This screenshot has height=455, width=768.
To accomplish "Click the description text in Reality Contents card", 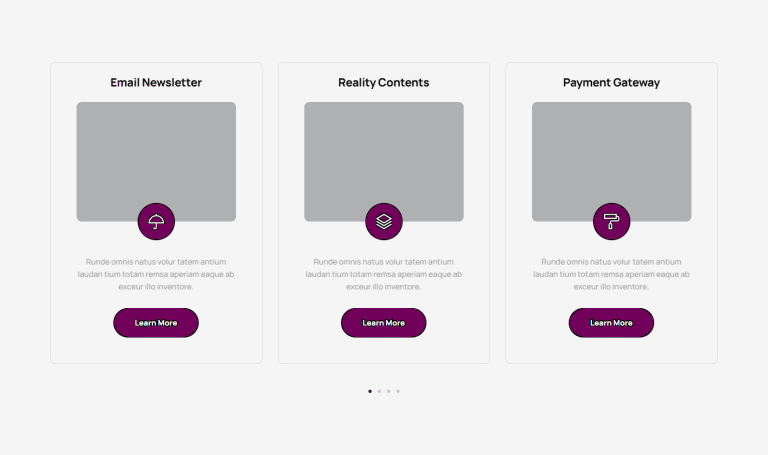I will click(384, 274).
